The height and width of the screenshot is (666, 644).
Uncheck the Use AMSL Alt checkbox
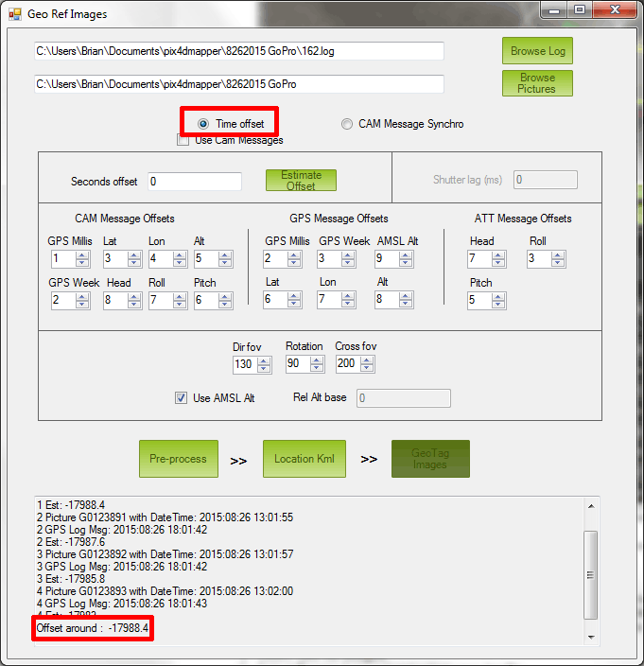click(x=181, y=398)
